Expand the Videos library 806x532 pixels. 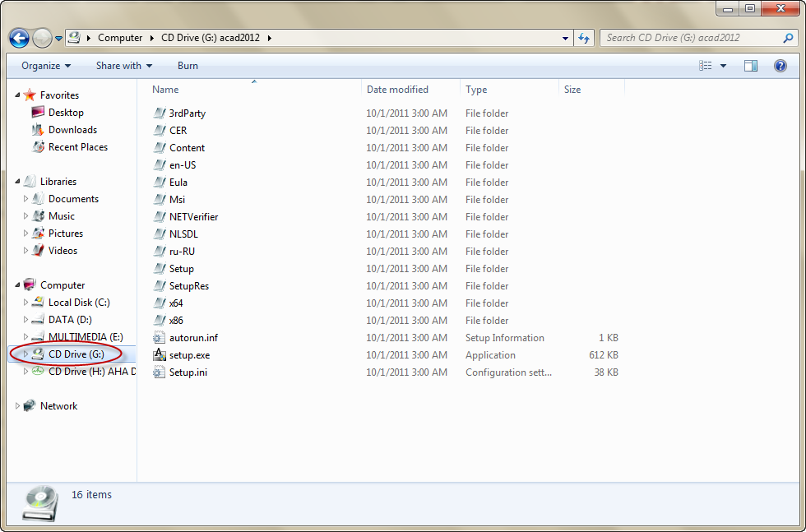coord(25,251)
